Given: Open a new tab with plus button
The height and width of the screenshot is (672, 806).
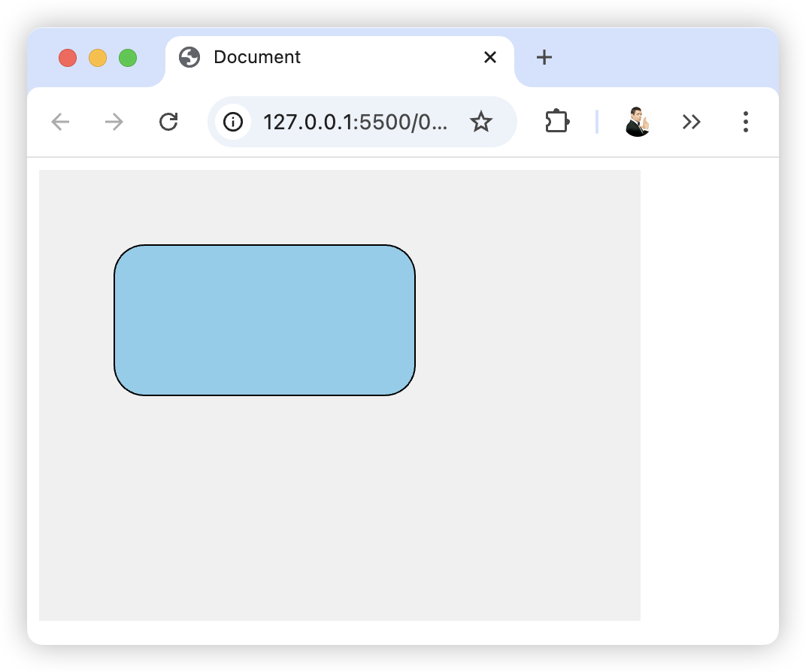Looking at the screenshot, I should click(x=544, y=57).
